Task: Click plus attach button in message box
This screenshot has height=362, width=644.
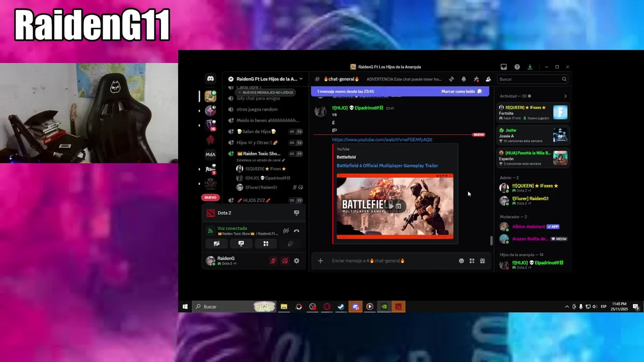Action: coord(320,260)
